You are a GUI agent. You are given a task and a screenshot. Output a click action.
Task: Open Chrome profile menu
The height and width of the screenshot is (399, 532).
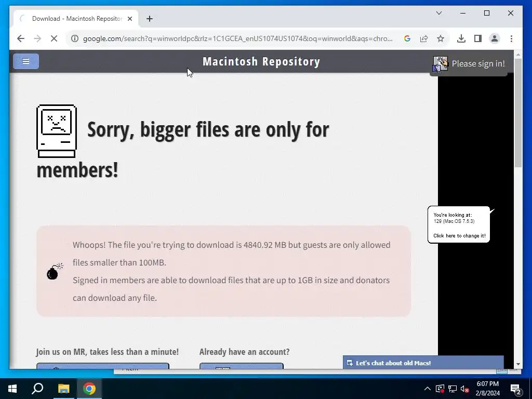[495, 38]
